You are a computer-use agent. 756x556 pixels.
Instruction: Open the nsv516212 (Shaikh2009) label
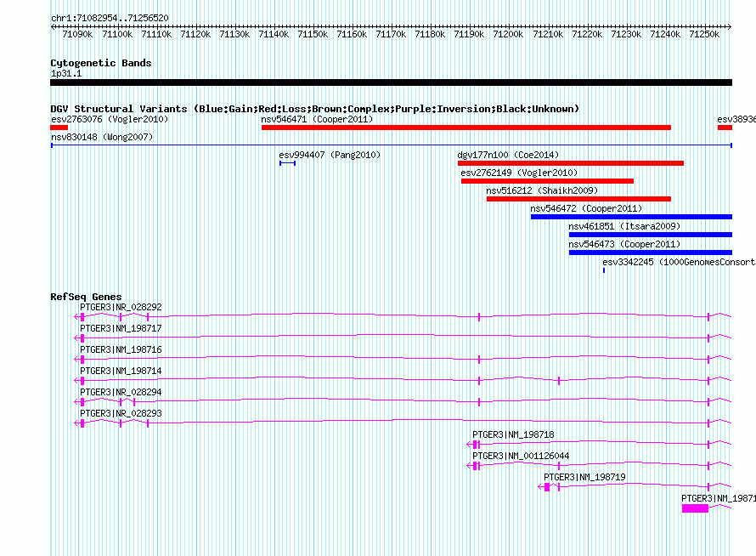(x=542, y=190)
